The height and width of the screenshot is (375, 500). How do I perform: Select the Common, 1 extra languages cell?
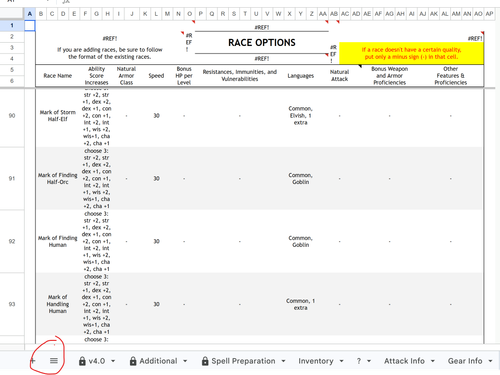coord(301,304)
